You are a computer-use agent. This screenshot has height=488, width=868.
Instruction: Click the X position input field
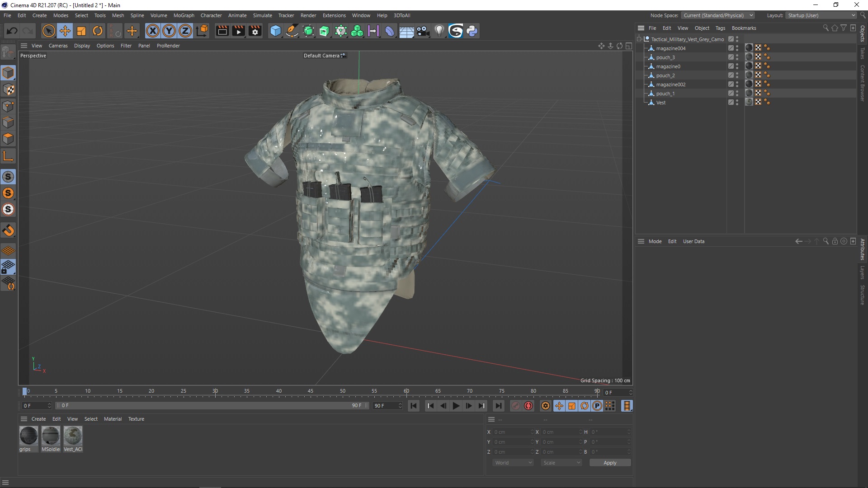click(514, 432)
